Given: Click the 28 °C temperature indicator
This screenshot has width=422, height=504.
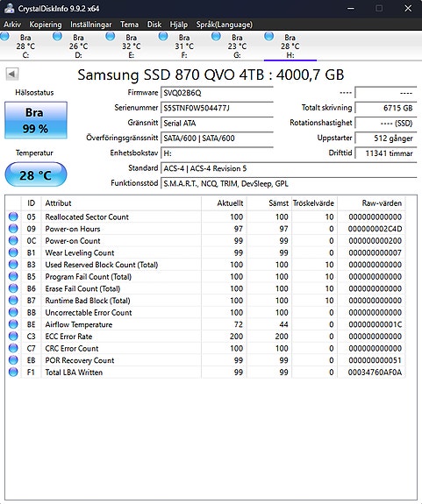Looking at the screenshot, I should 36,174.
